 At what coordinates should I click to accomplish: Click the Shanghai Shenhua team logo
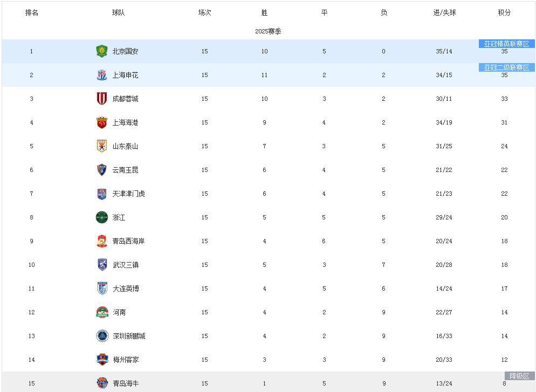point(102,75)
